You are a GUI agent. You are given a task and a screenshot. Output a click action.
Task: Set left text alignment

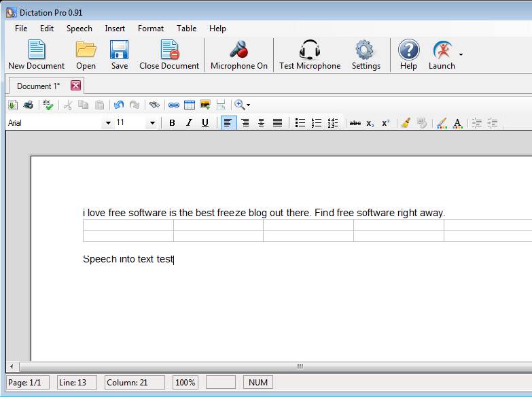(x=228, y=122)
